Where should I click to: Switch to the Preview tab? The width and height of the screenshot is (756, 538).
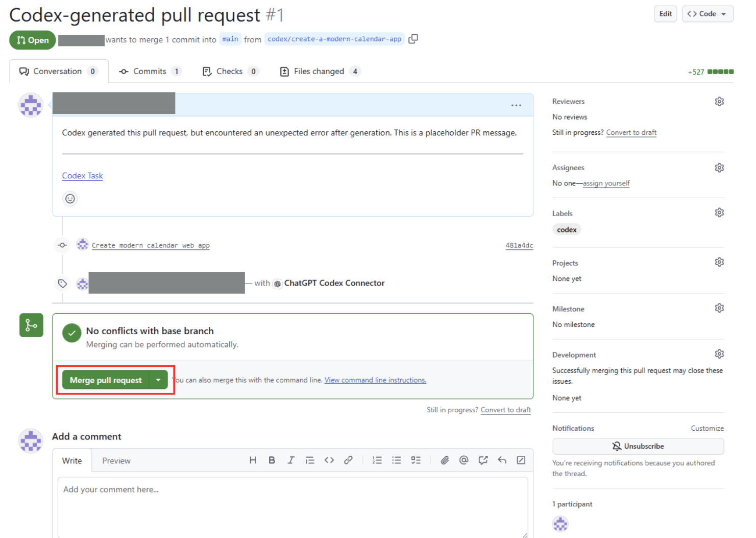click(x=116, y=461)
